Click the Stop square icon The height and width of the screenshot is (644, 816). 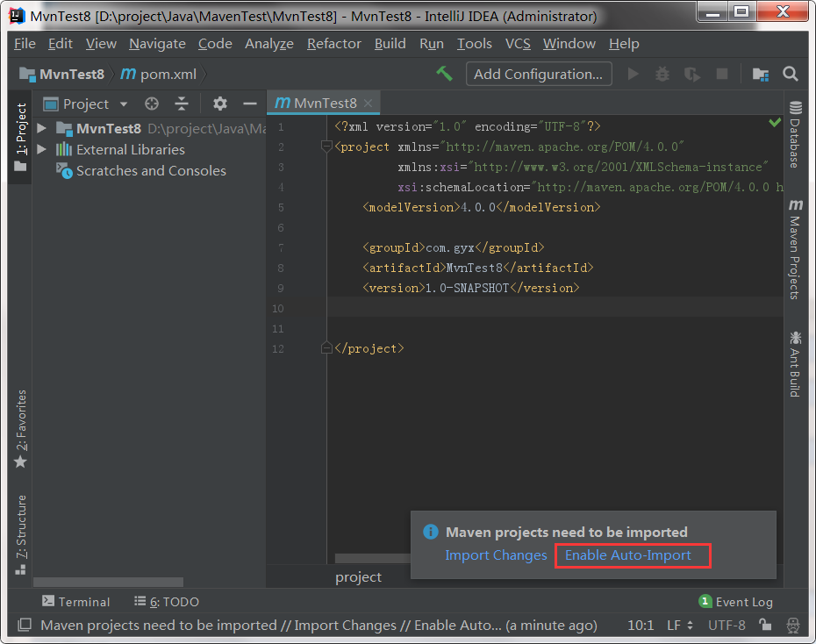pyautogui.click(x=722, y=74)
